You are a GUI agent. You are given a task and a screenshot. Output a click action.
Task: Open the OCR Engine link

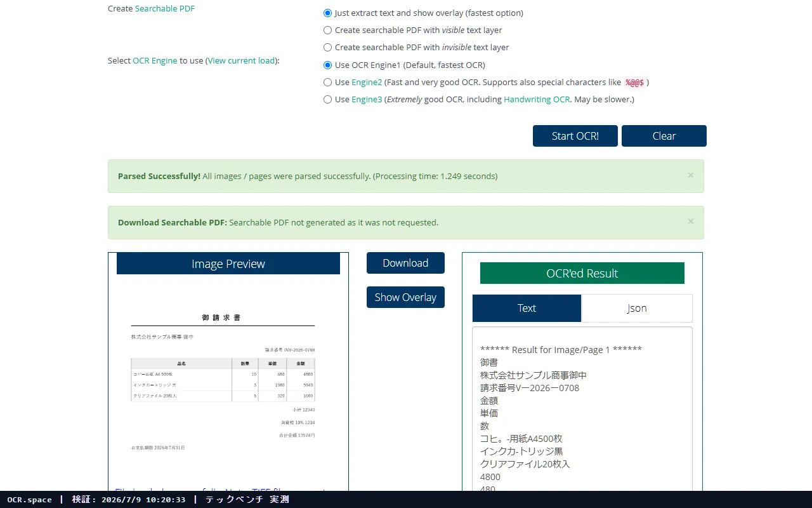click(155, 61)
